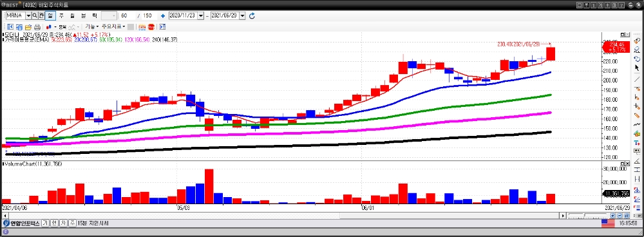Image resolution: width=644 pixels, height=237 pixels.
Task: Click the magnifier symbol search icon
Action: (35, 15)
